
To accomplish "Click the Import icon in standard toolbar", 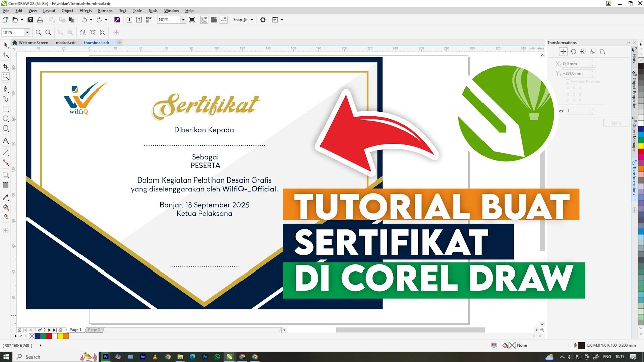I will 129,20.
